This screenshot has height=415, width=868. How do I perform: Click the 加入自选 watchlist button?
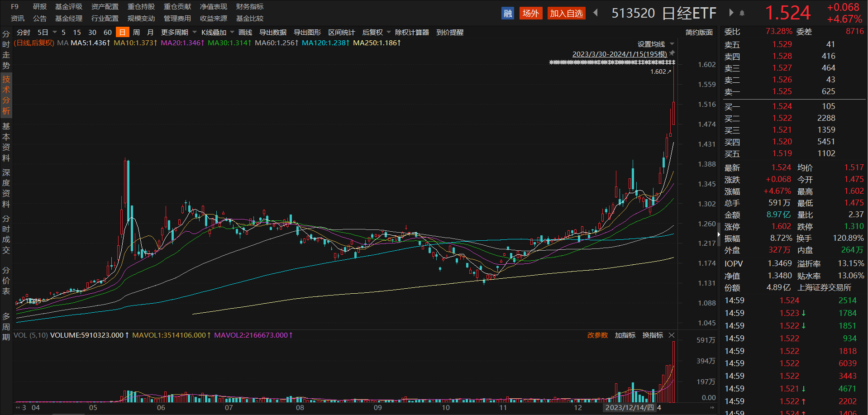tap(566, 13)
